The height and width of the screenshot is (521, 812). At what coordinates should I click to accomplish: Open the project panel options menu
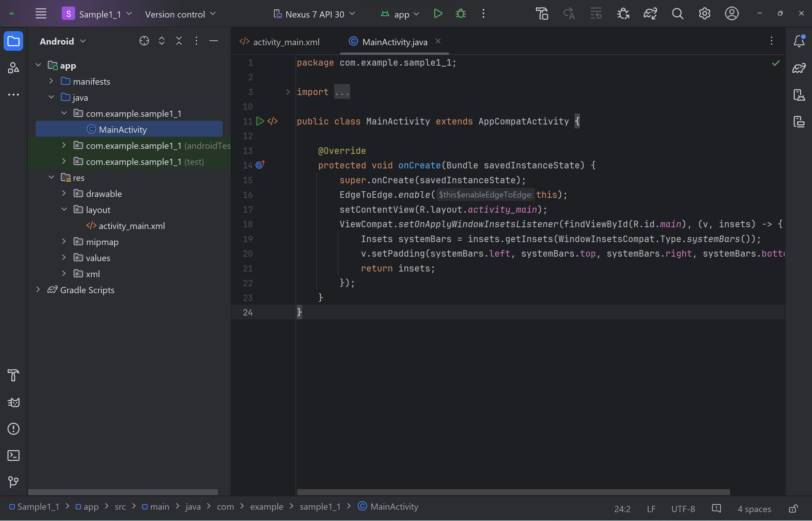pos(196,41)
